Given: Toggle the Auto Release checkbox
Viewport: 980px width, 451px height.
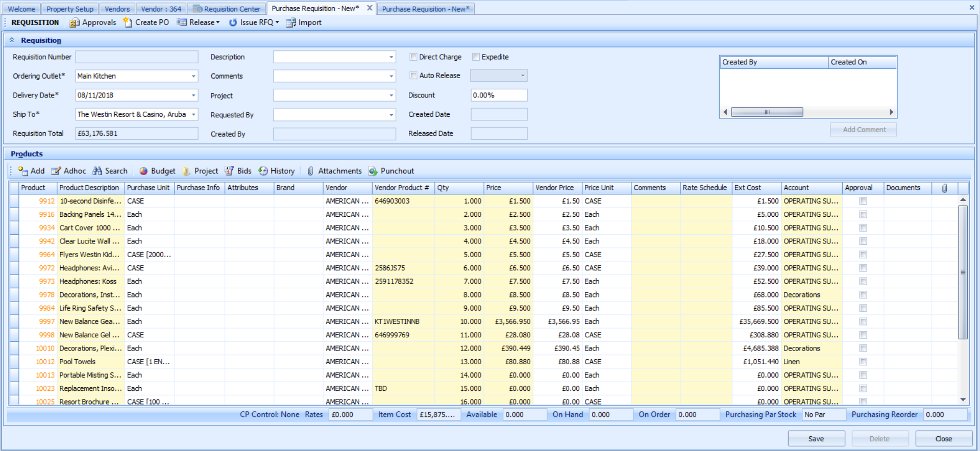Looking at the screenshot, I should (x=413, y=76).
